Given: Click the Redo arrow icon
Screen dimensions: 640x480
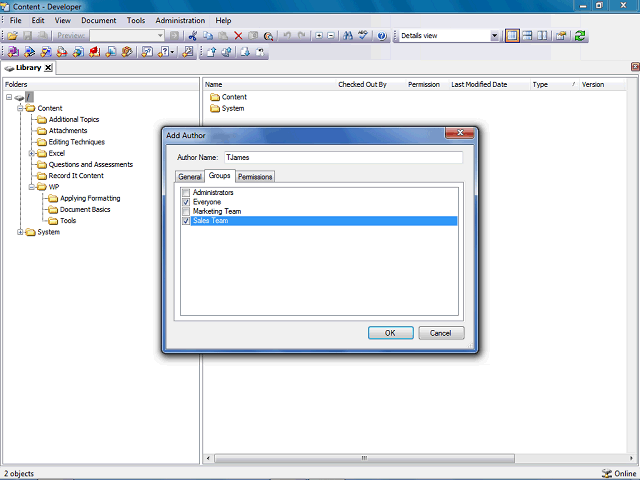Looking at the screenshot, I should [302, 36].
